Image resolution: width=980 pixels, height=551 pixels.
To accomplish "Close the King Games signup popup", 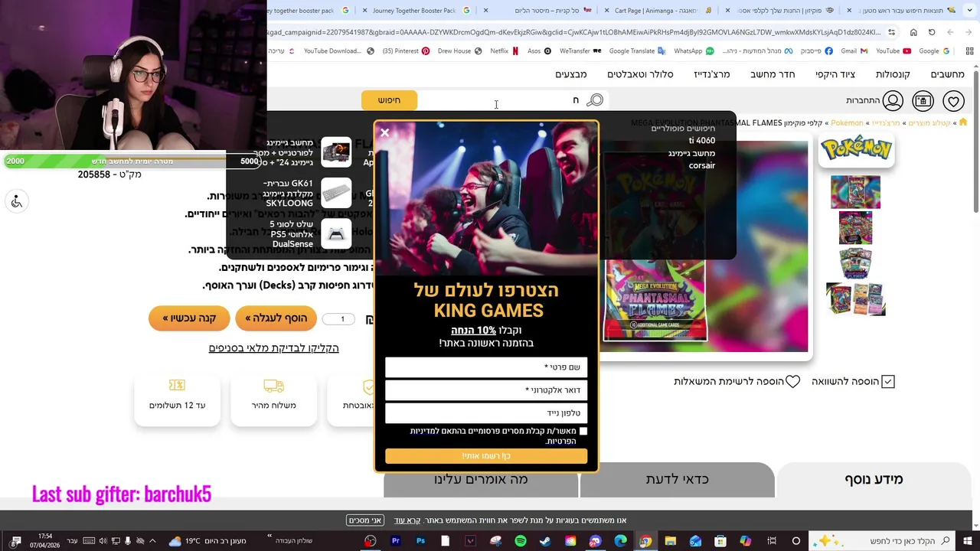I will point(385,132).
